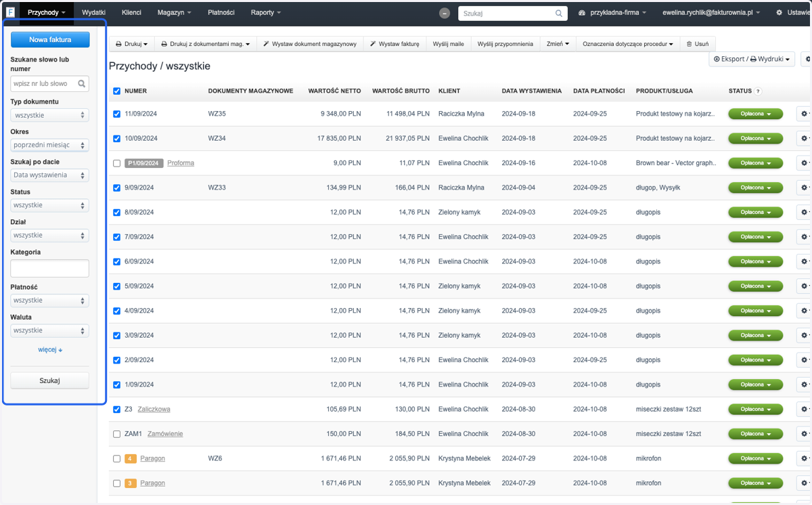This screenshot has height=505, width=812.
Task: Open the Magazyn menu
Action: point(174,13)
